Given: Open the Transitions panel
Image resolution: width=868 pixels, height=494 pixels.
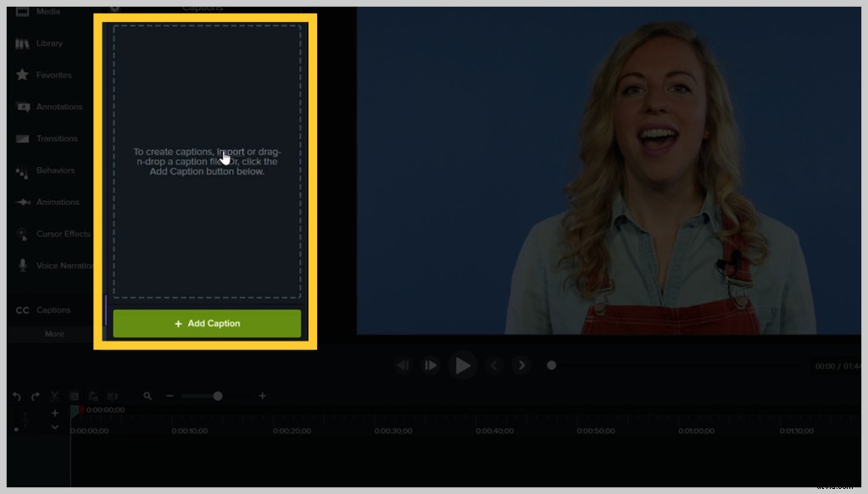Looking at the screenshot, I should point(55,138).
